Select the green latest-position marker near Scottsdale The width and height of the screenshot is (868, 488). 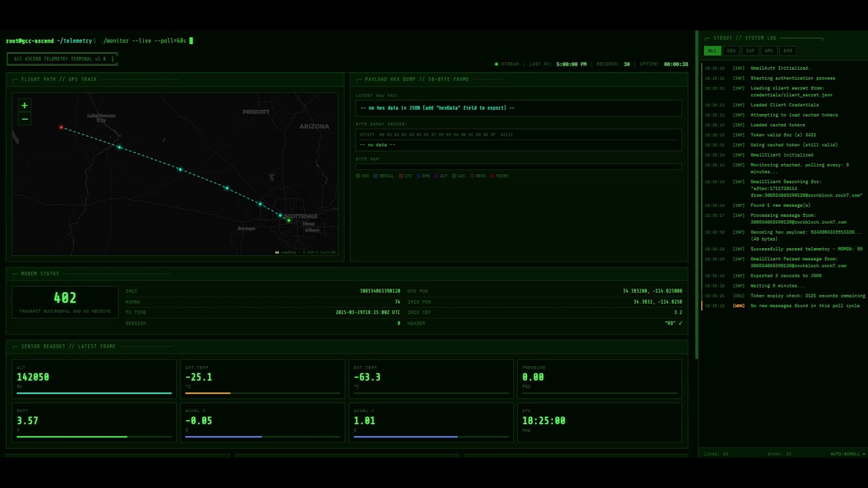click(288, 220)
